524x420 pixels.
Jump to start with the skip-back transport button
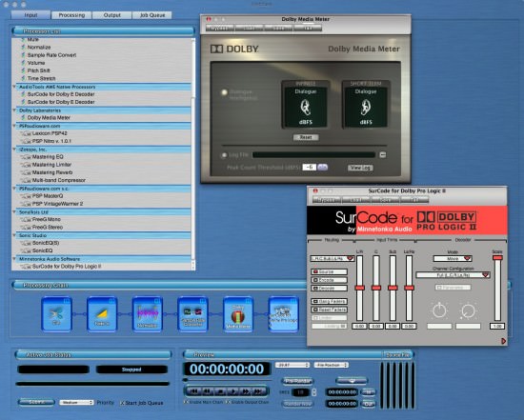(x=193, y=390)
